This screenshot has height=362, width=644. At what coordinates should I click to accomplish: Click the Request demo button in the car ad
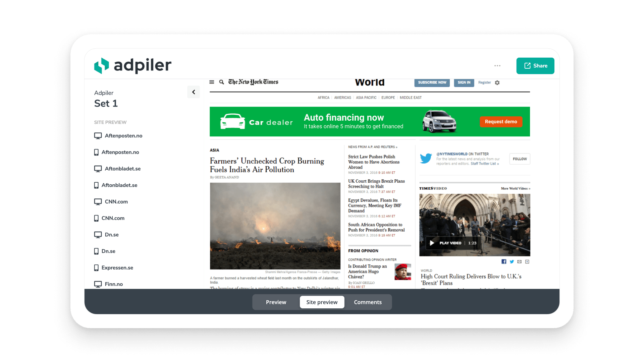[501, 122]
